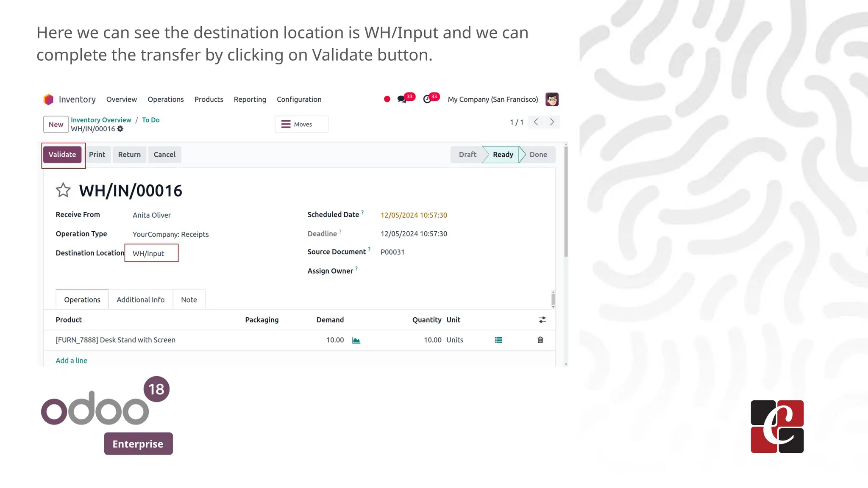Select the Operations tab

82,299
